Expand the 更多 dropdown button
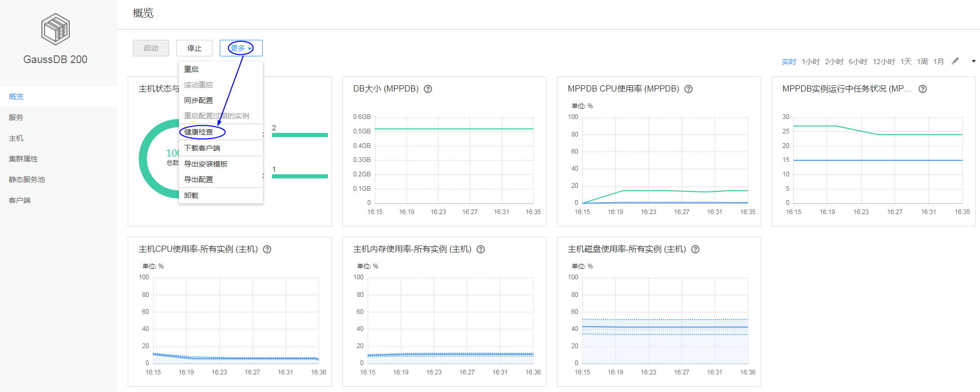 point(241,48)
